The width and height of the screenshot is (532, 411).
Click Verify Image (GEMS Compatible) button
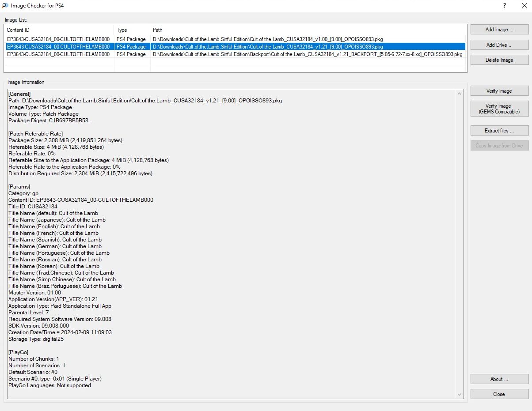point(499,109)
